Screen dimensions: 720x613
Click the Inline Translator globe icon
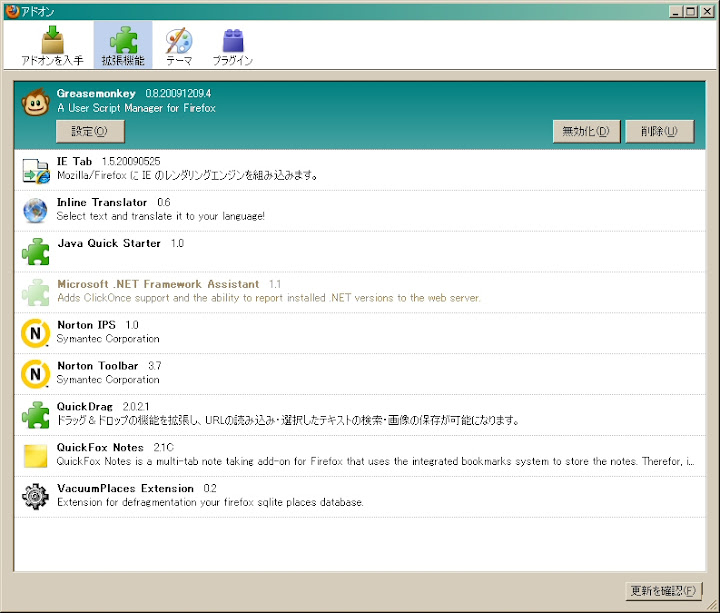35,211
